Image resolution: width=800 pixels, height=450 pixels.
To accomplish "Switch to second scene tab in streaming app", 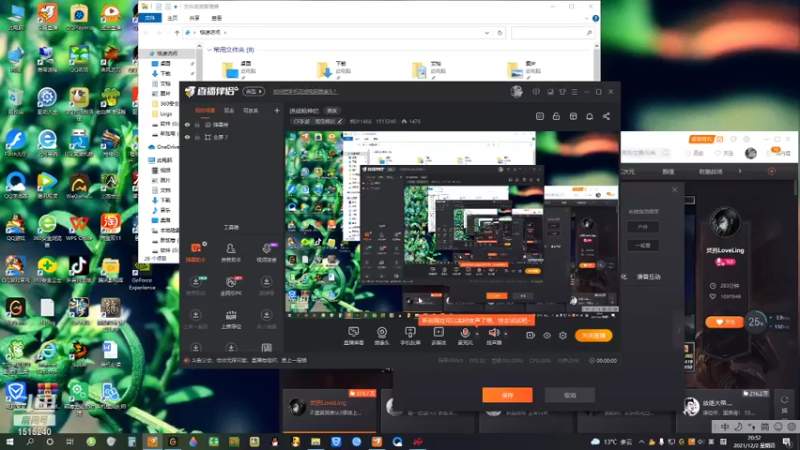I will (x=229, y=110).
